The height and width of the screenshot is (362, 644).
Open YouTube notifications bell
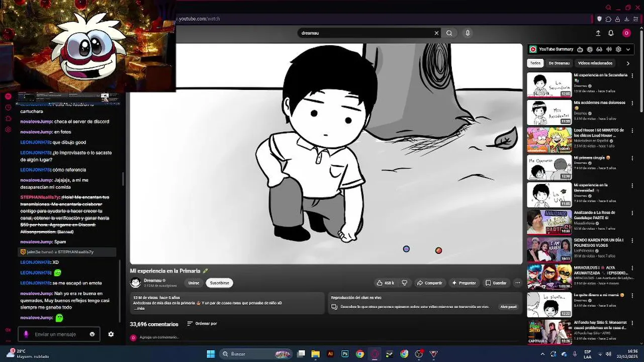[x=611, y=33]
